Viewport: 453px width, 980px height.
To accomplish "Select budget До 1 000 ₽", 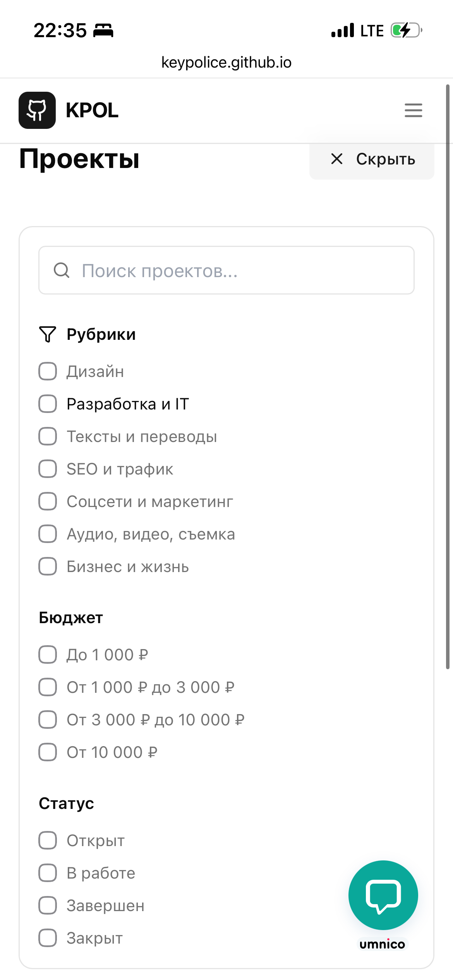I will 47,655.
